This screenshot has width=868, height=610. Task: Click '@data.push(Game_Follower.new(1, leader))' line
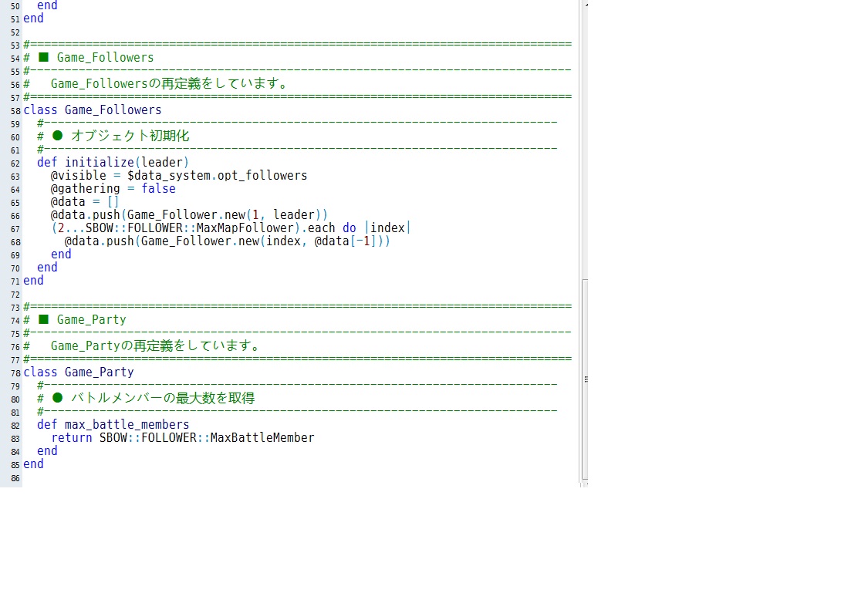pyautogui.click(x=189, y=215)
